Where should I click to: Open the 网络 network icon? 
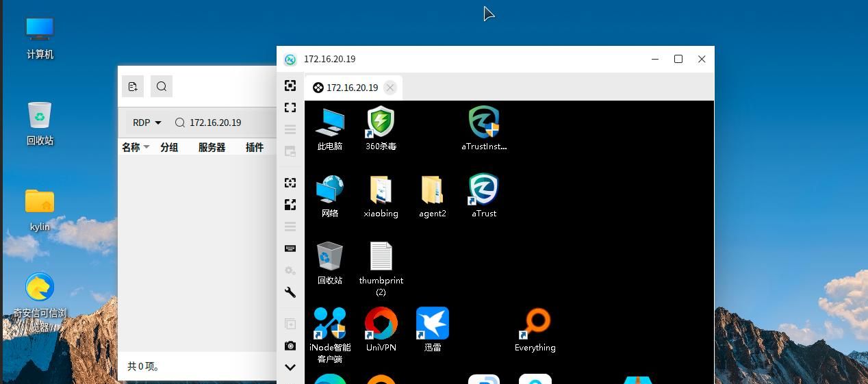click(330, 196)
